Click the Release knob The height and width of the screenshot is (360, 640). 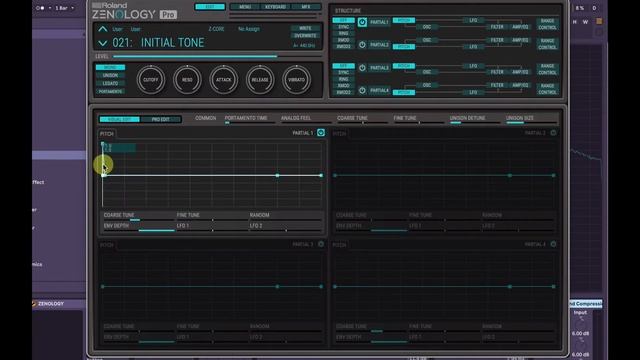[260, 80]
